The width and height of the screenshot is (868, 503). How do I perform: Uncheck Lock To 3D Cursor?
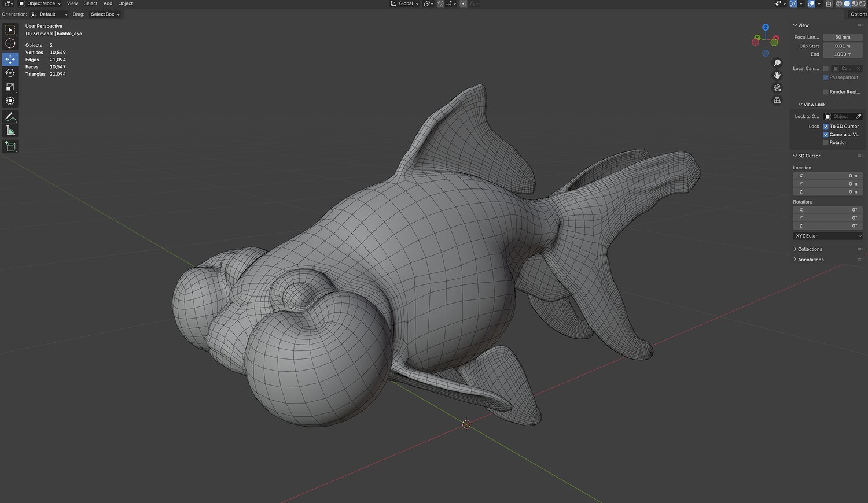[826, 127]
